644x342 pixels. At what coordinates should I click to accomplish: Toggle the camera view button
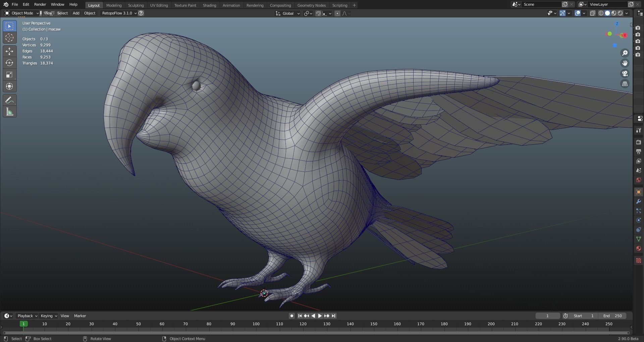(625, 74)
